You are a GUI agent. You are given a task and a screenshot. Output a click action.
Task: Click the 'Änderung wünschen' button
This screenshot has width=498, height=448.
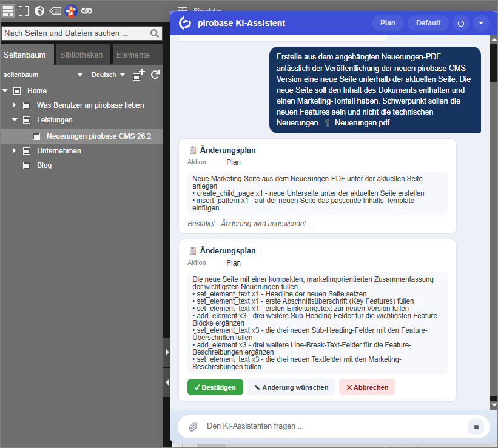point(291,387)
